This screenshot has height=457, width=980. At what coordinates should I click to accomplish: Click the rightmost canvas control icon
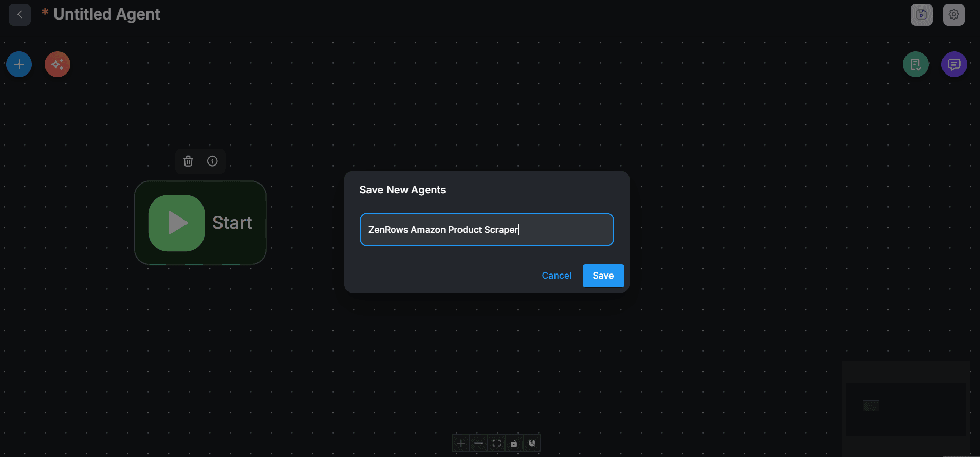pyautogui.click(x=532, y=443)
